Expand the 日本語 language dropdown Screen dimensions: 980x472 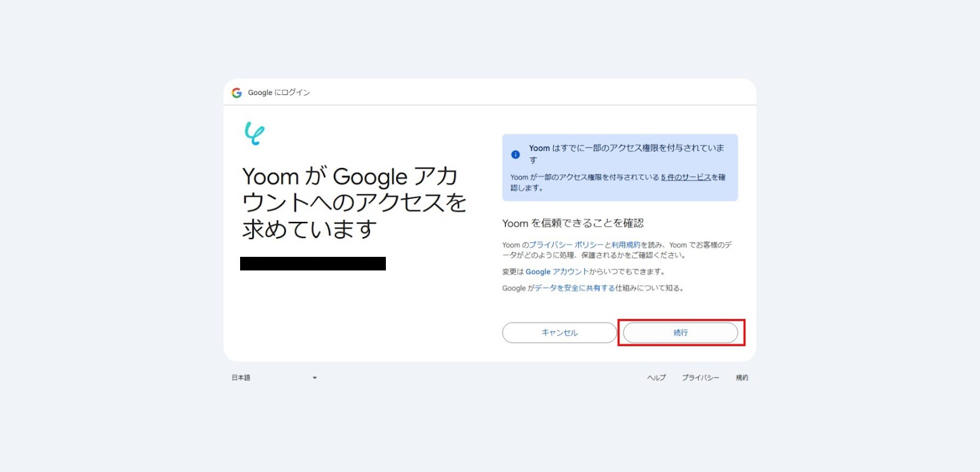[x=274, y=378]
